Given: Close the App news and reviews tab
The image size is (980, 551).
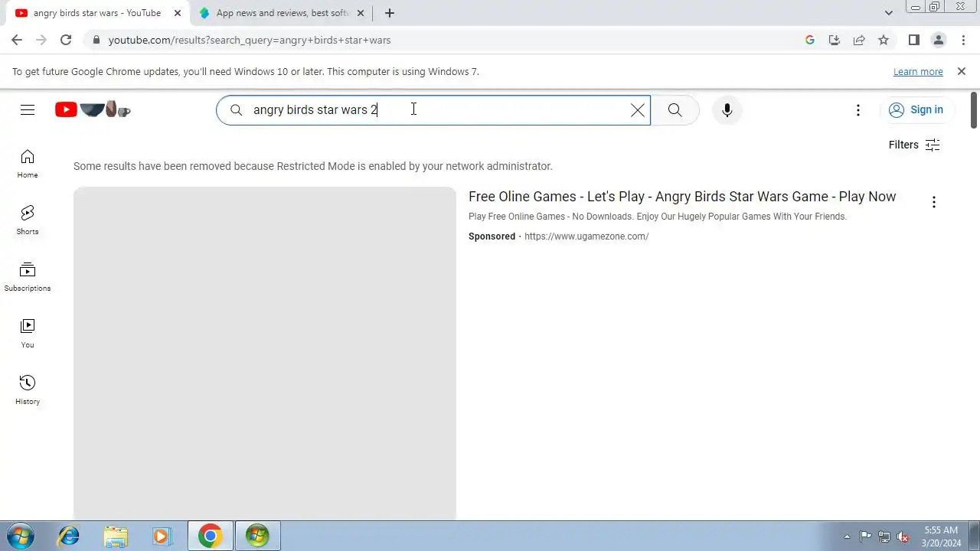Looking at the screenshot, I should [361, 13].
